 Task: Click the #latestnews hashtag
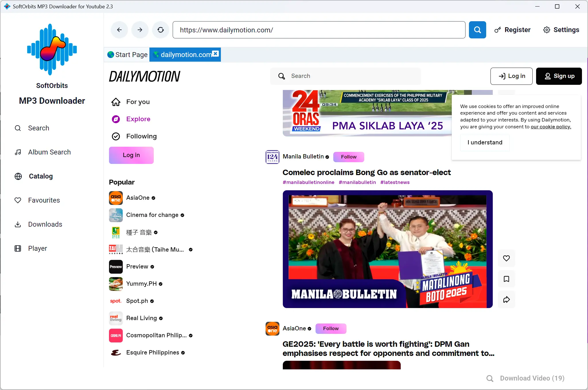[x=395, y=182]
